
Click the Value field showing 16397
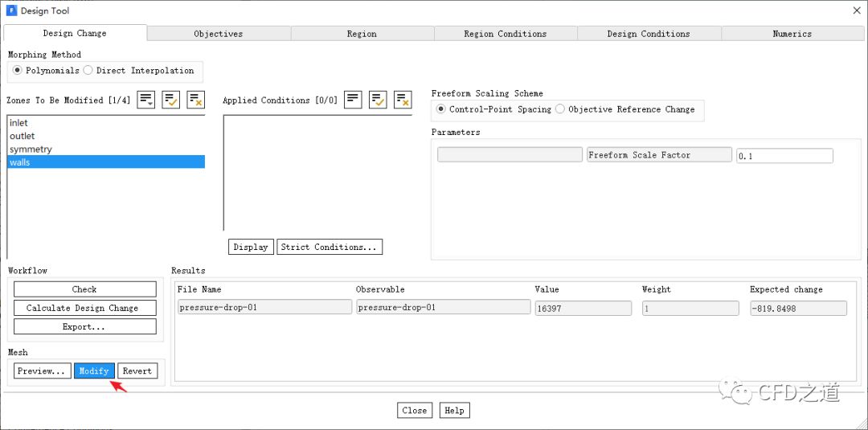coord(583,309)
